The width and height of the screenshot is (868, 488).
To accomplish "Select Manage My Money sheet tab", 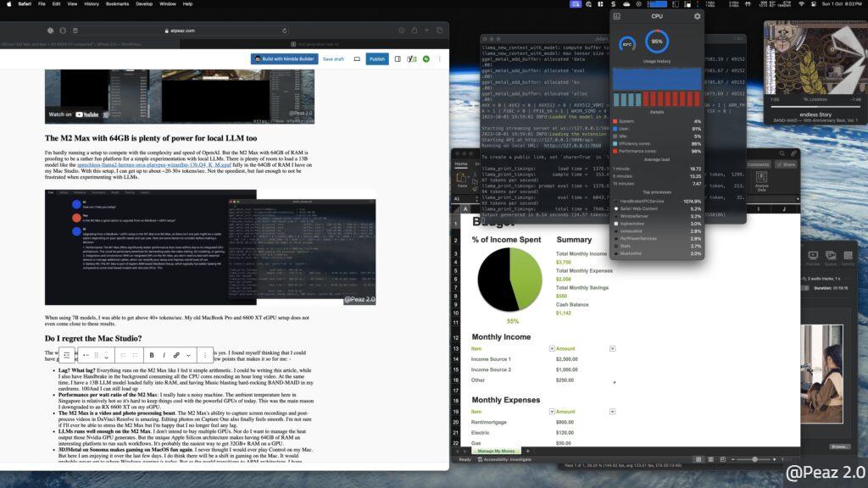I will click(x=496, y=451).
